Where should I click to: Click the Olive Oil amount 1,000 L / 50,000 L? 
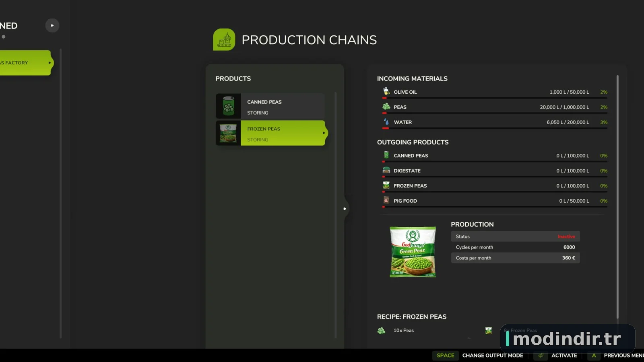[569, 92]
